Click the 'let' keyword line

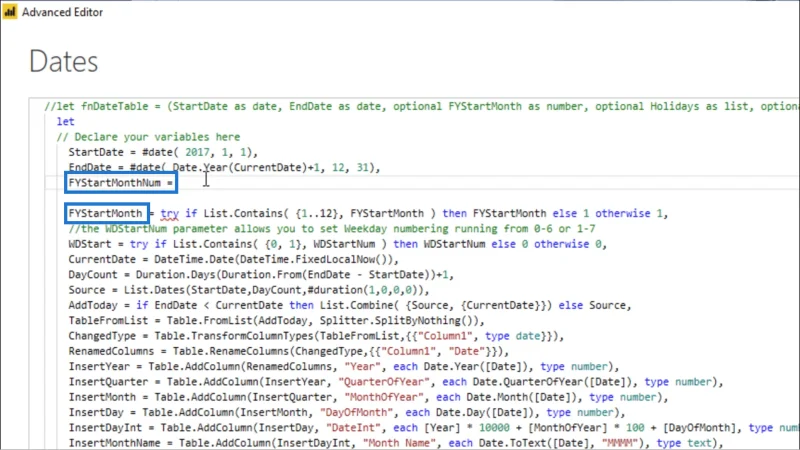click(x=65, y=121)
